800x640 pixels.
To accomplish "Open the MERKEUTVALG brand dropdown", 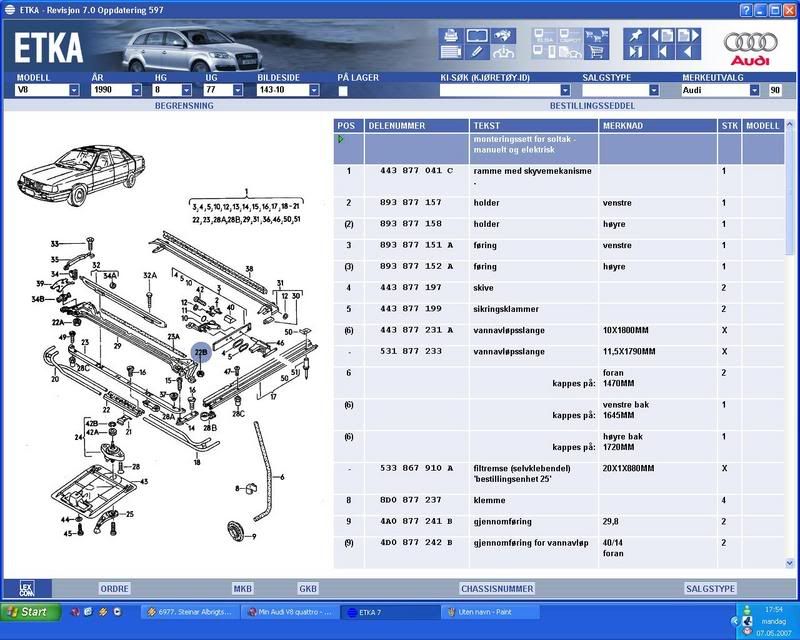I will [754, 90].
